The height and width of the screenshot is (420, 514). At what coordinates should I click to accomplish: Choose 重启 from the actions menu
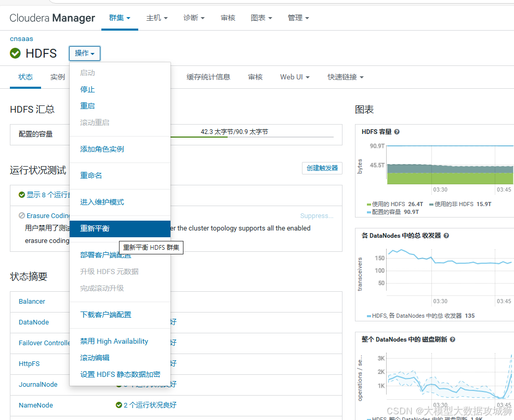point(120,106)
